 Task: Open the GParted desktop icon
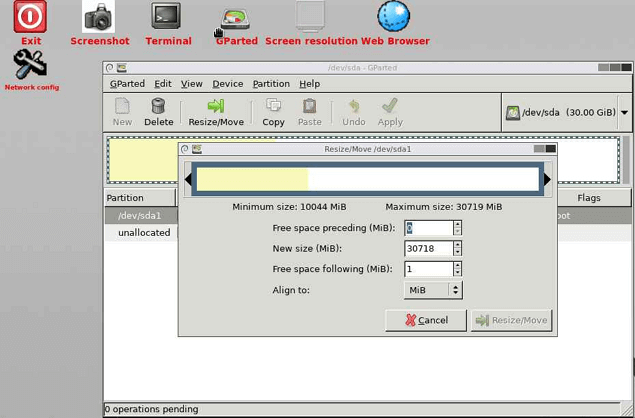(236, 18)
